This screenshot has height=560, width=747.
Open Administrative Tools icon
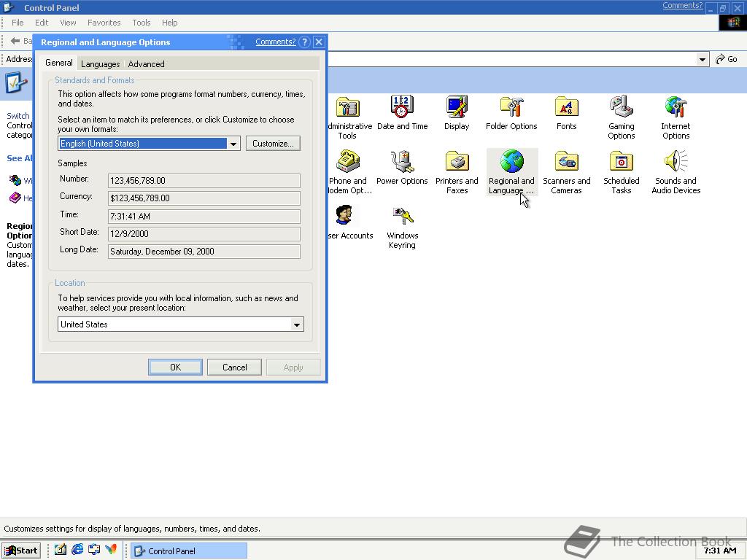348,108
